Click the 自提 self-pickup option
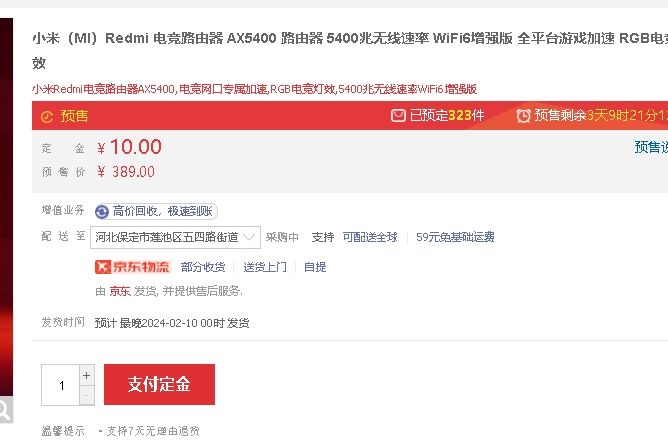 tap(315, 267)
